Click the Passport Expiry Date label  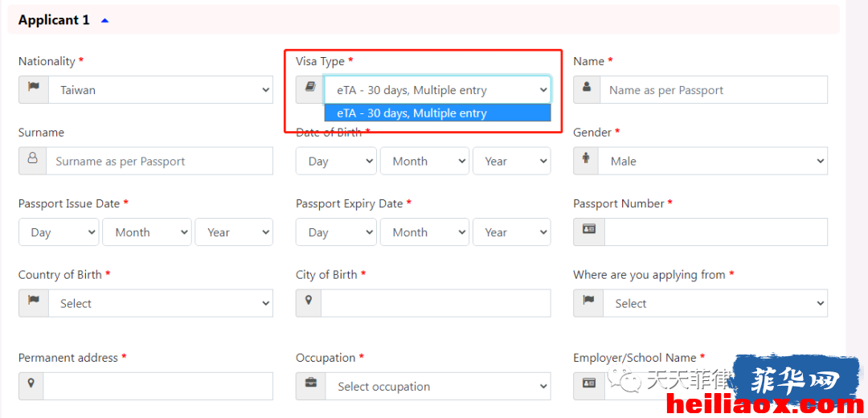click(350, 203)
